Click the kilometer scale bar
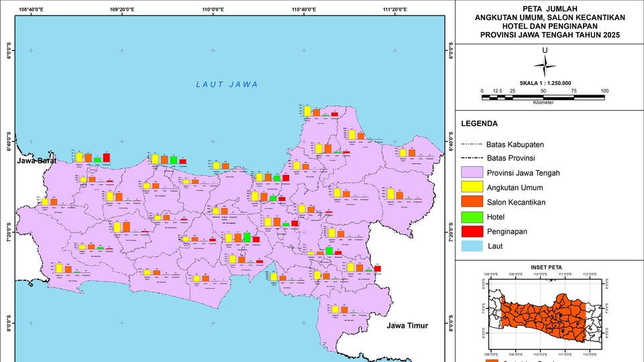 click(543, 98)
